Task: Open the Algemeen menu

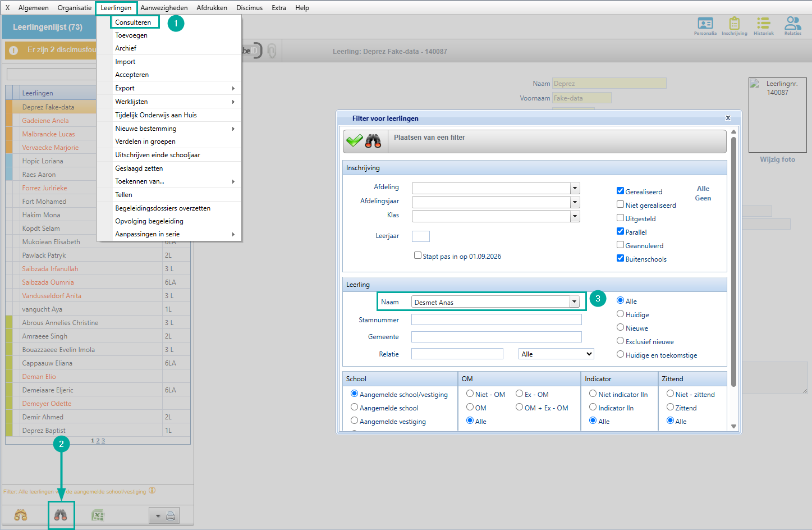Action: (34, 8)
